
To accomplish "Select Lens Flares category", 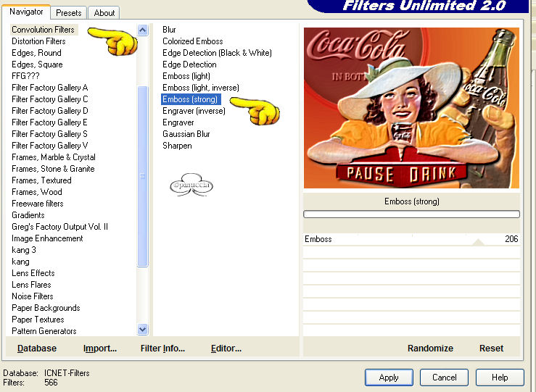I will pyautogui.click(x=31, y=285).
